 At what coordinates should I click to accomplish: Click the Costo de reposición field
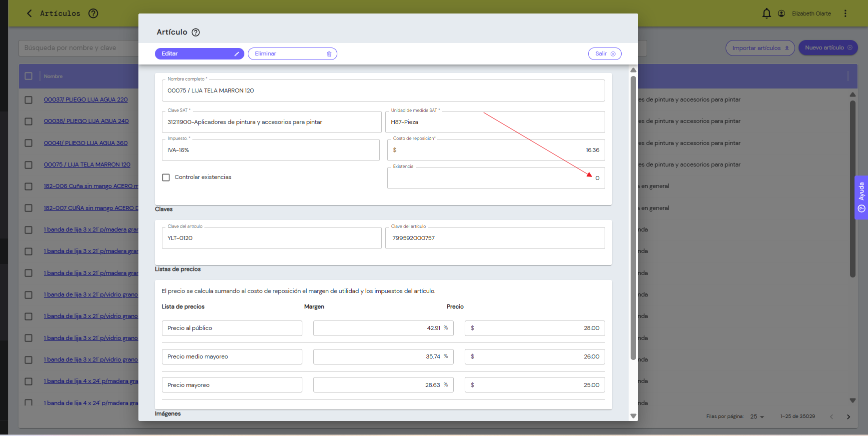496,150
